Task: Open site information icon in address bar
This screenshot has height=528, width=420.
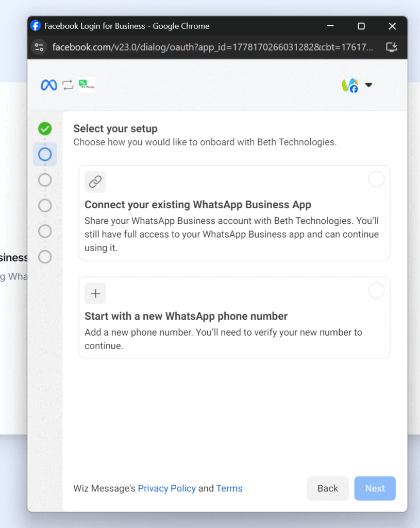Action: (39, 47)
